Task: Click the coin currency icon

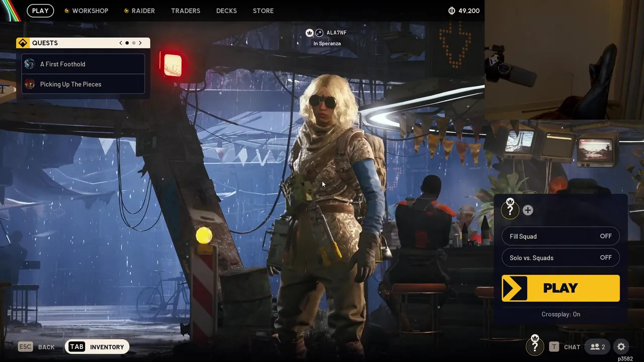Action: (x=451, y=11)
